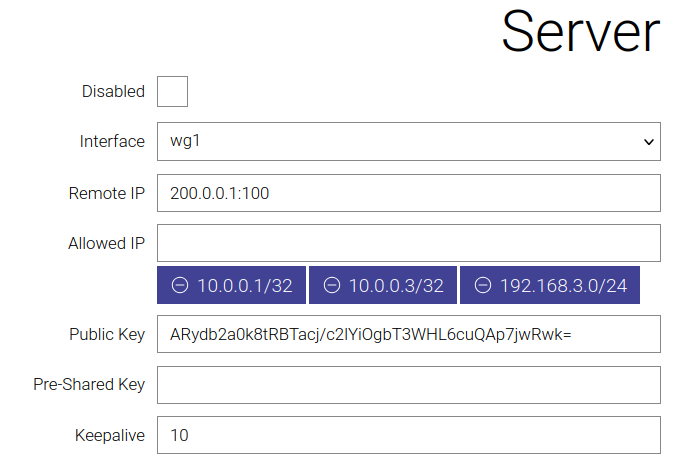Delete 192.168.3.0/24 using its minus icon
This screenshot has width=699, height=471.
tap(483, 285)
